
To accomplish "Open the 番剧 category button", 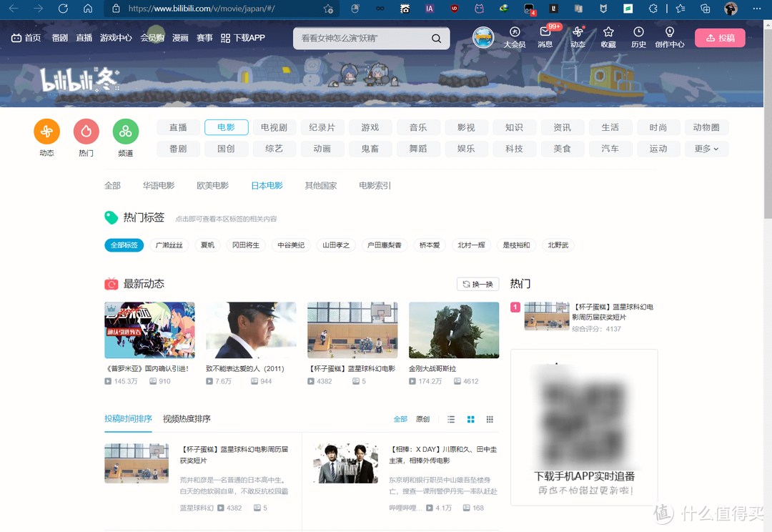I will (x=178, y=149).
